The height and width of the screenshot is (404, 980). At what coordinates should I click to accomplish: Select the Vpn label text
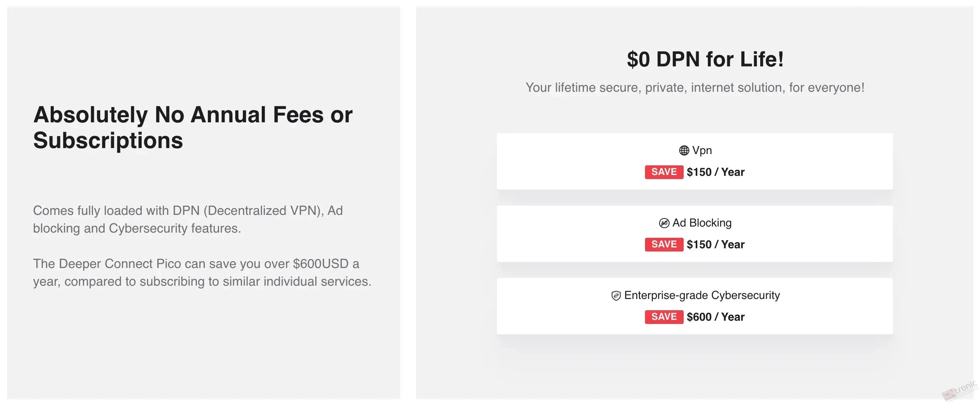point(702,150)
